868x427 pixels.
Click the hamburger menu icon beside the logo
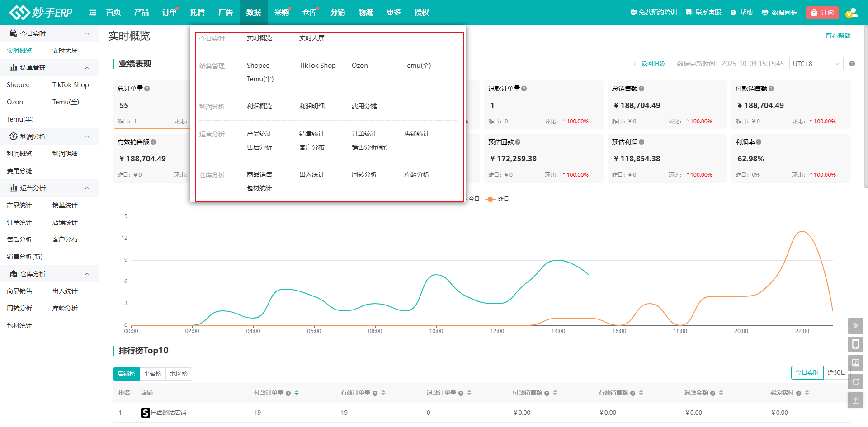93,13
